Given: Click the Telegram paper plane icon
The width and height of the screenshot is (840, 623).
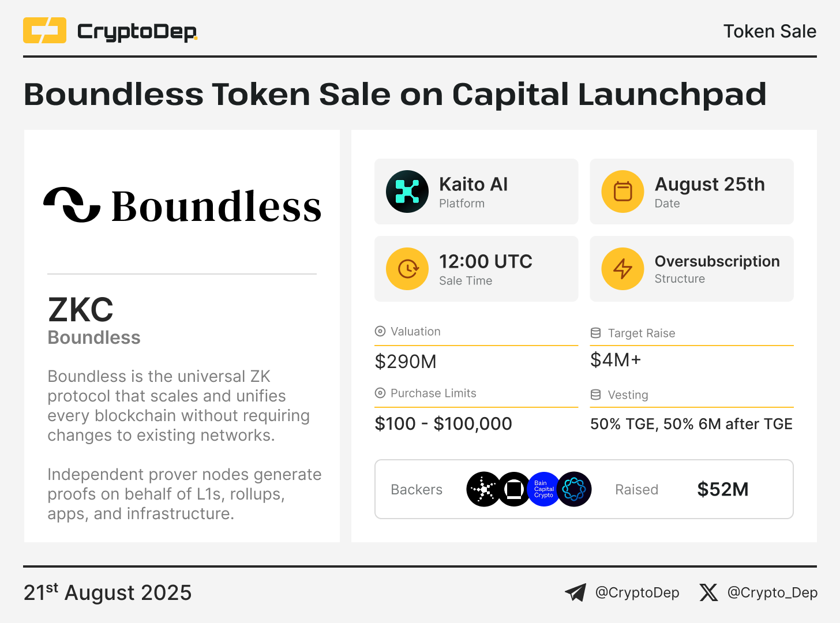Looking at the screenshot, I should coord(575,592).
